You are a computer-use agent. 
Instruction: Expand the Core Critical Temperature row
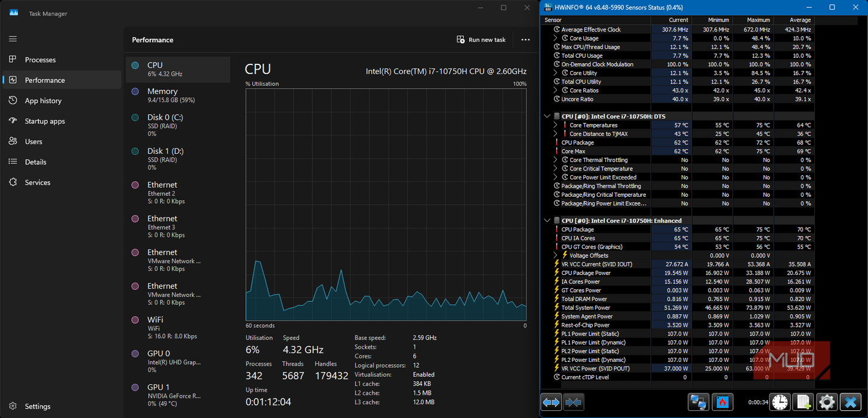[x=556, y=169]
